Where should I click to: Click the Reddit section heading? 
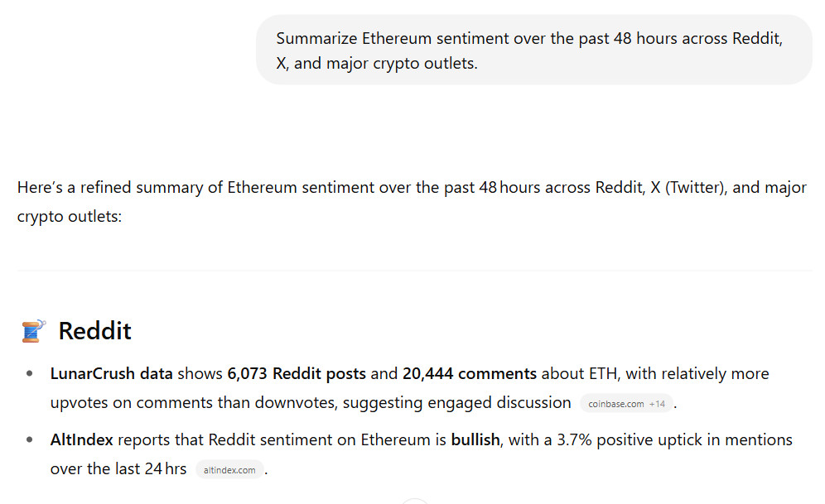tap(94, 331)
